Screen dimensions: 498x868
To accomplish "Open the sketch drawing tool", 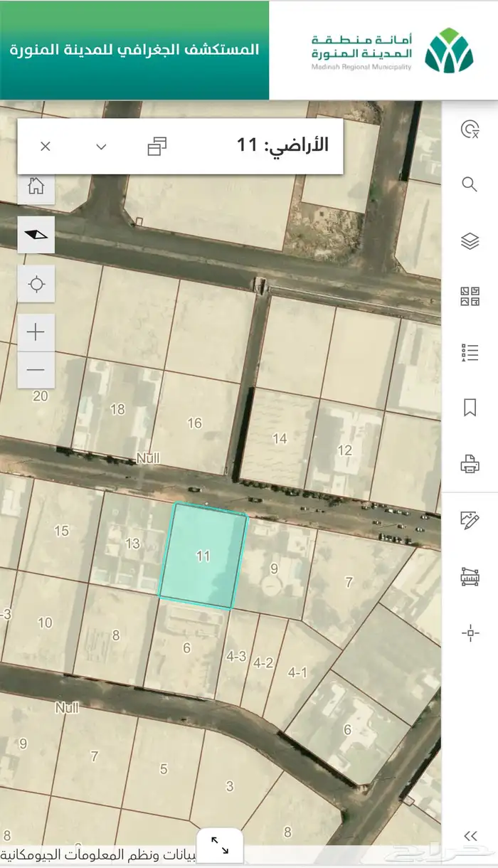I will [x=470, y=520].
